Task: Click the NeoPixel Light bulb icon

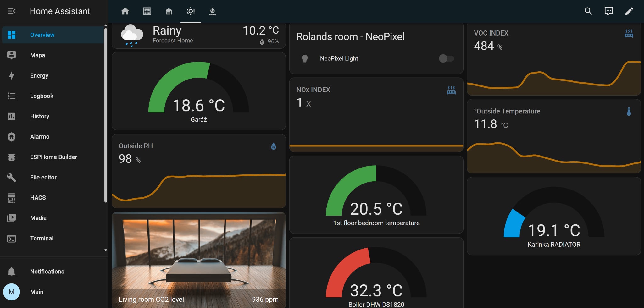Action: (x=304, y=59)
